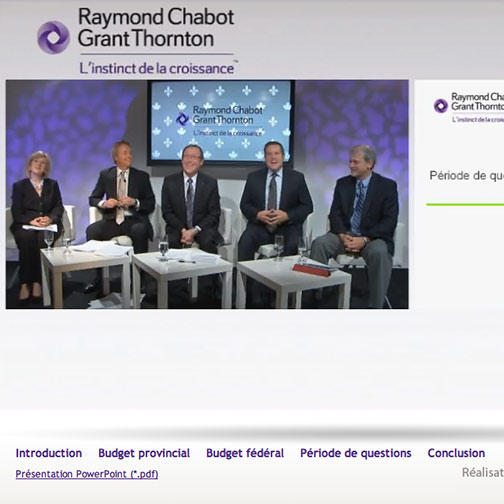Screen dimensions: 504x504
Task: Download Présentation PowerPoint (*.pdf)
Action: tap(87, 474)
